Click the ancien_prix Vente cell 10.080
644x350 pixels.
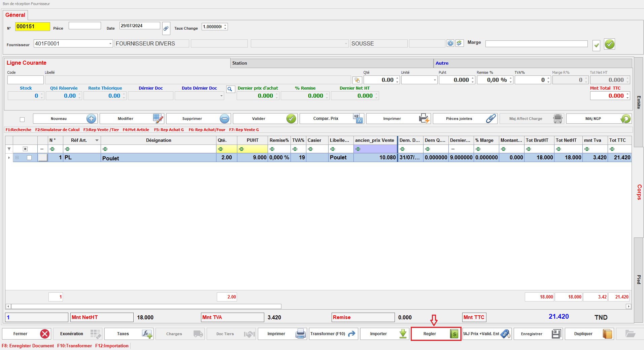(x=375, y=158)
